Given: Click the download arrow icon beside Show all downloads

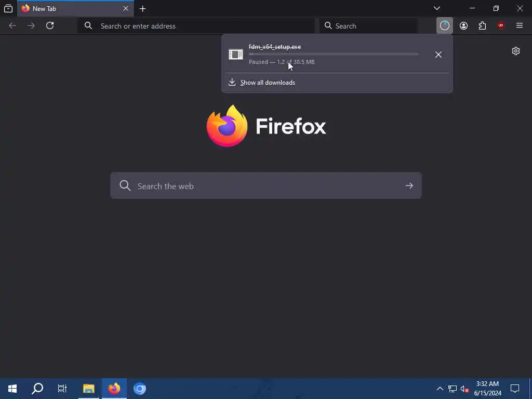Looking at the screenshot, I should 232,82.
